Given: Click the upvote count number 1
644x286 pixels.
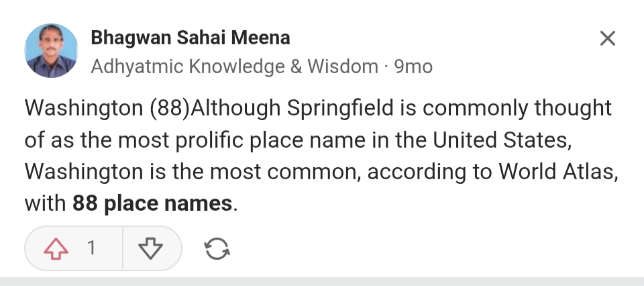Looking at the screenshot, I should click(x=91, y=248).
